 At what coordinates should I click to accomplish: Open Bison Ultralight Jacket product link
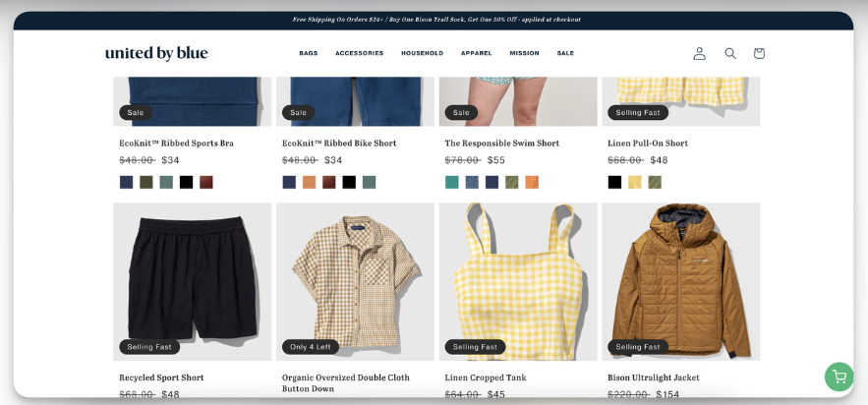(x=654, y=377)
